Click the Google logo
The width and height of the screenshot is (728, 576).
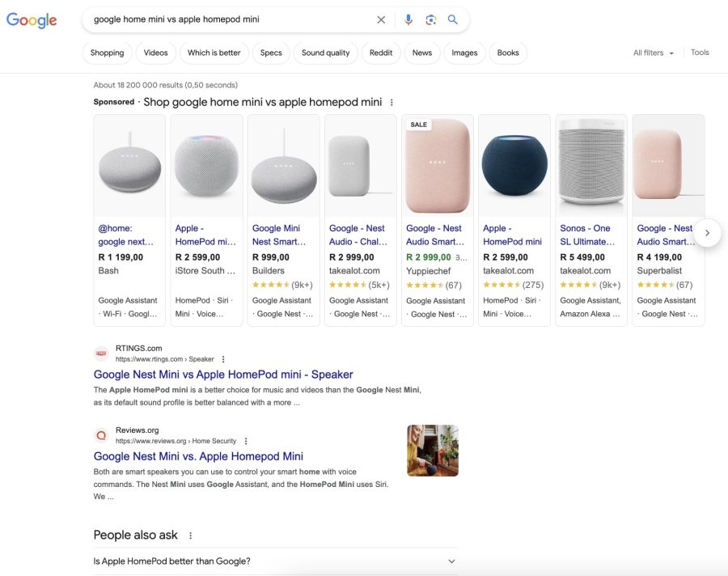pyautogui.click(x=31, y=20)
